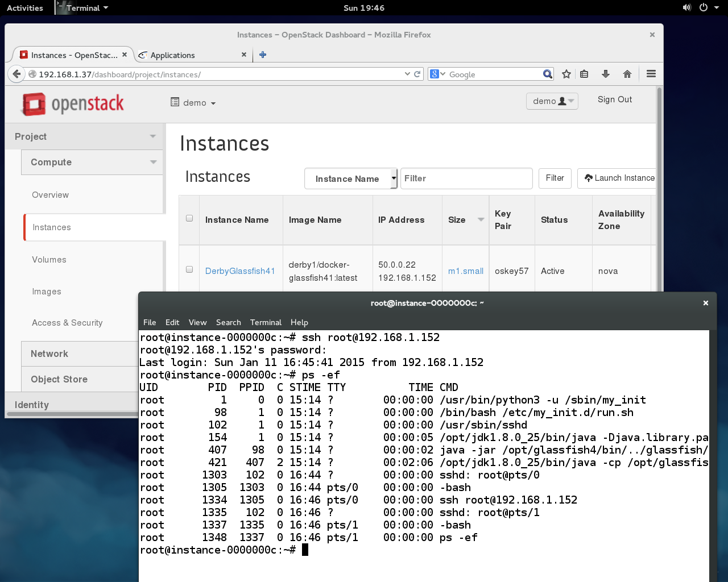
Task: Open the demo user dropdown
Action: tap(552, 101)
